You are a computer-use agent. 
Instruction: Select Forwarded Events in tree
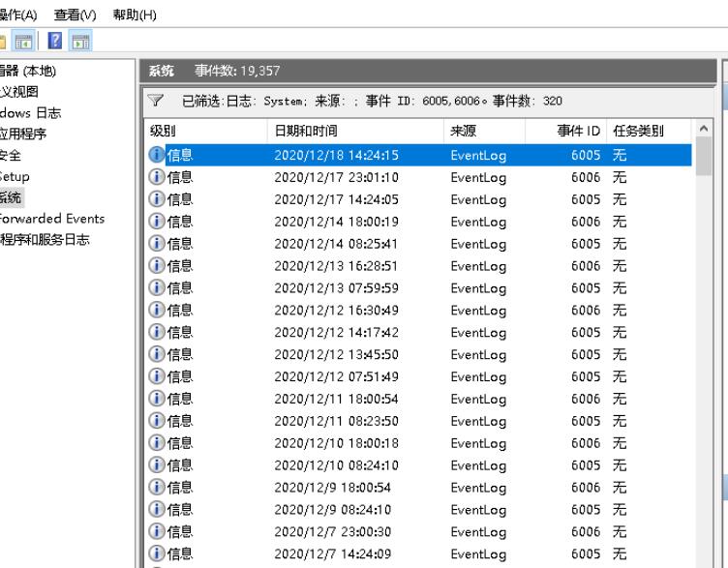52,219
